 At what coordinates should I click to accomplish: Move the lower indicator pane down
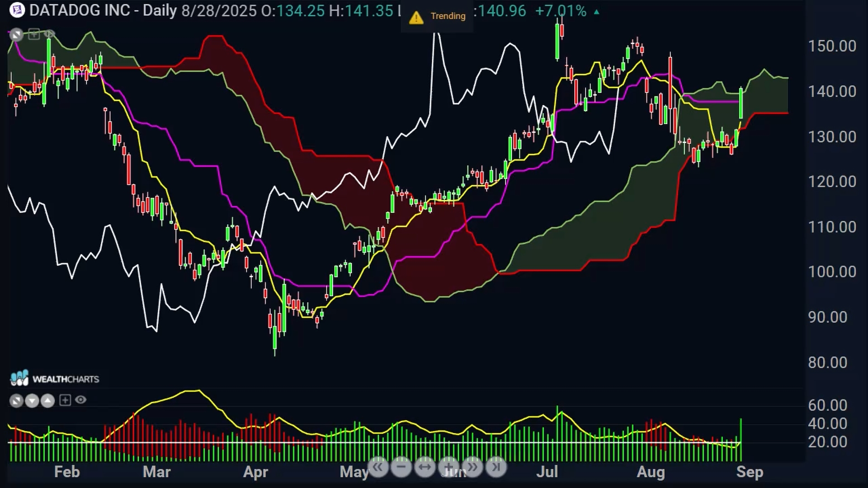[x=32, y=400]
